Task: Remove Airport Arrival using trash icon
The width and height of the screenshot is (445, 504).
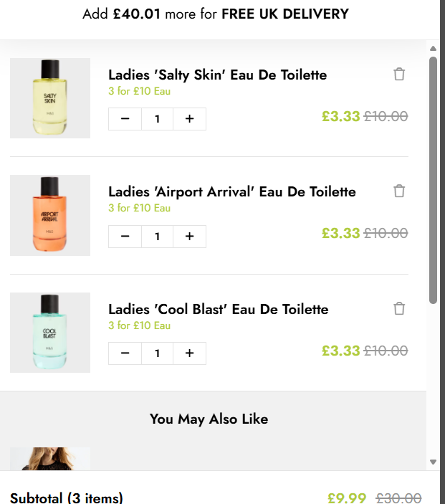Action: [x=399, y=191]
